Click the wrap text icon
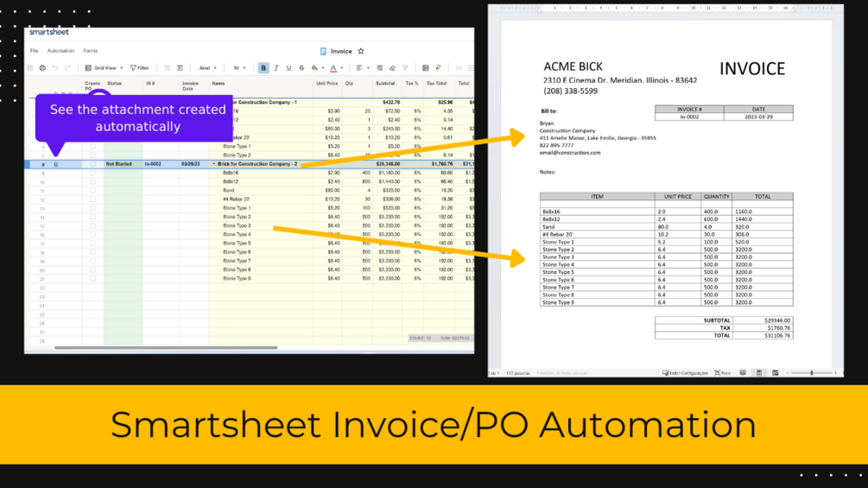 pos(380,68)
